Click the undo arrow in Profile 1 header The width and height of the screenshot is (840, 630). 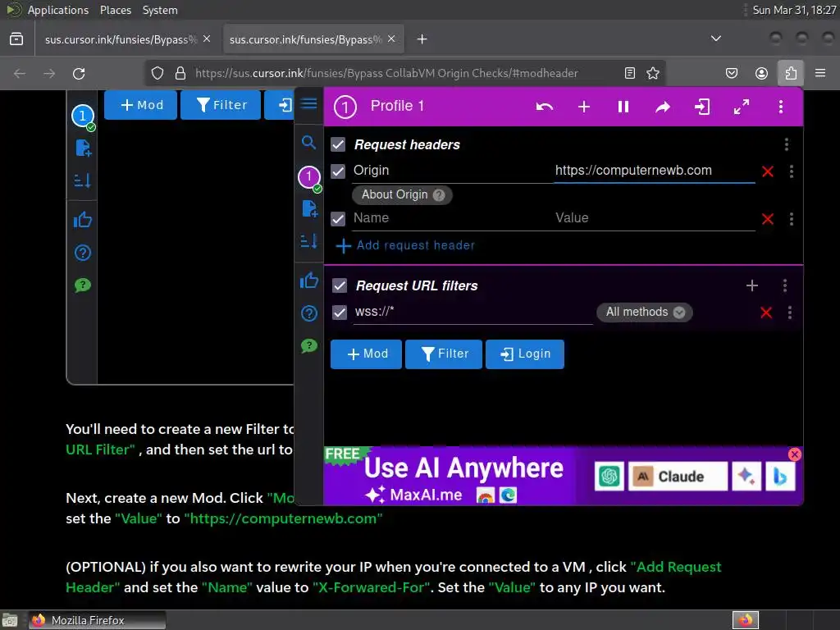(545, 107)
